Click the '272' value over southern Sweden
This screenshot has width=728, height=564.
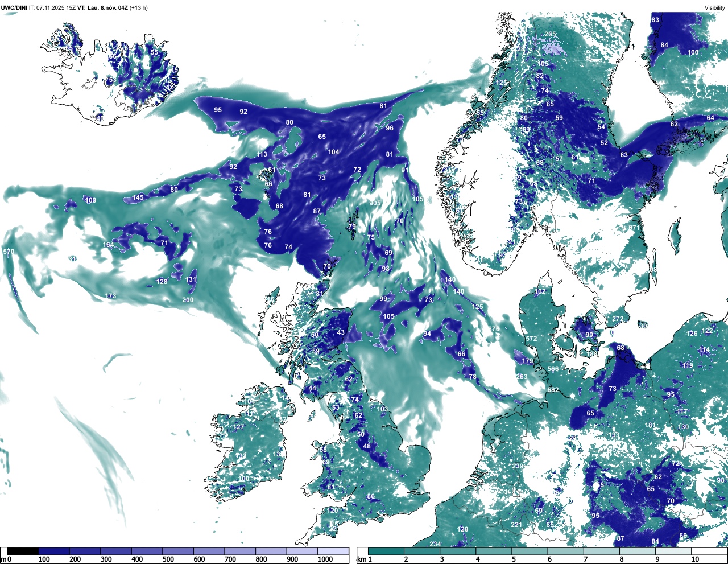(618, 319)
